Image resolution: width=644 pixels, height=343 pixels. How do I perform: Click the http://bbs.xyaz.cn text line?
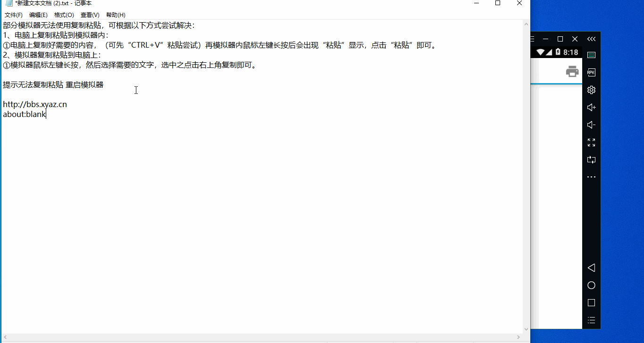[x=35, y=105]
